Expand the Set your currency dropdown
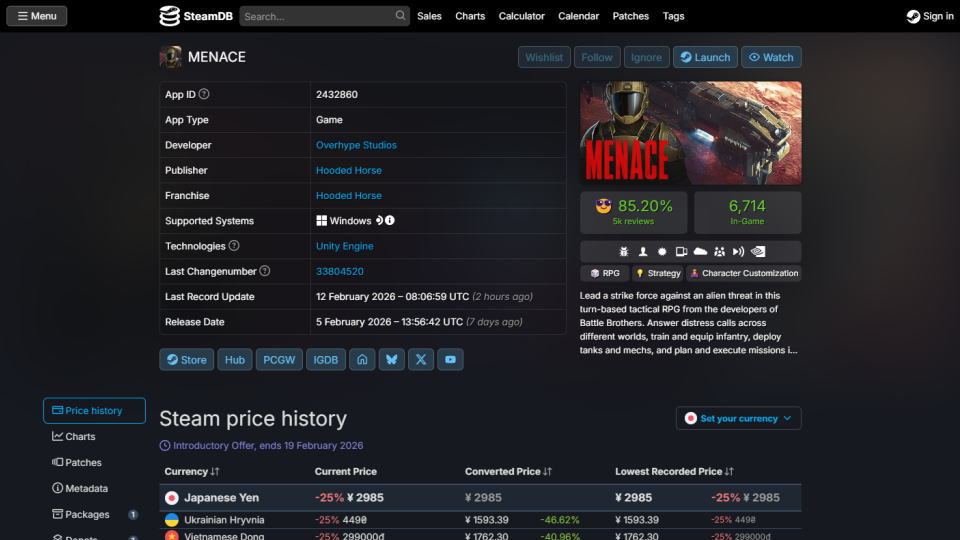 point(738,418)
